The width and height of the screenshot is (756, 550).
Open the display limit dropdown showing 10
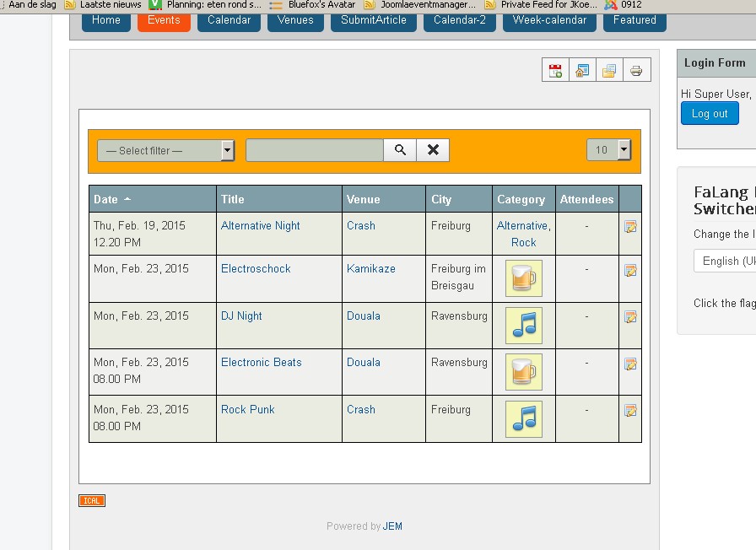pos(608,150)
